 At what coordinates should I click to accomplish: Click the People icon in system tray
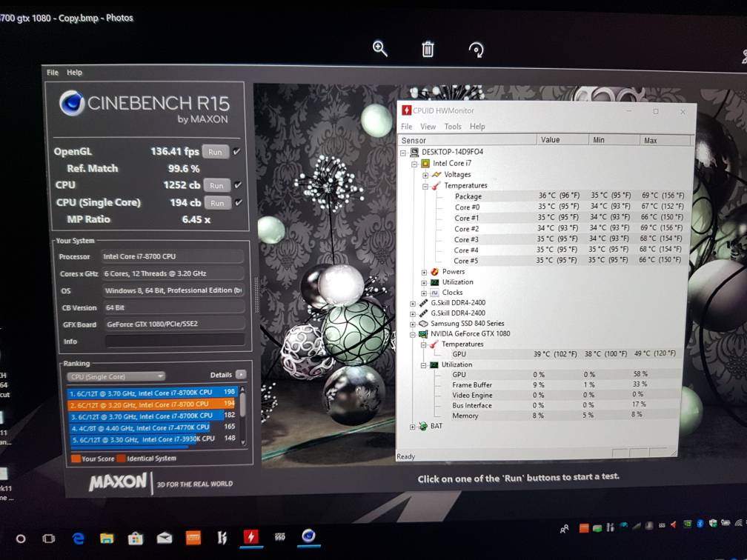tap(564, 528)
